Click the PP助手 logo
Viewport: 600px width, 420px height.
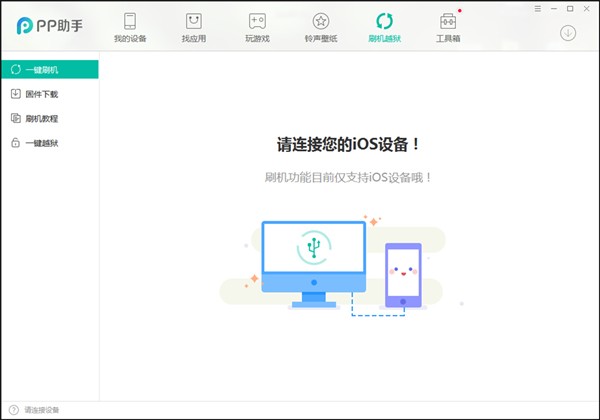coord(52,26)
